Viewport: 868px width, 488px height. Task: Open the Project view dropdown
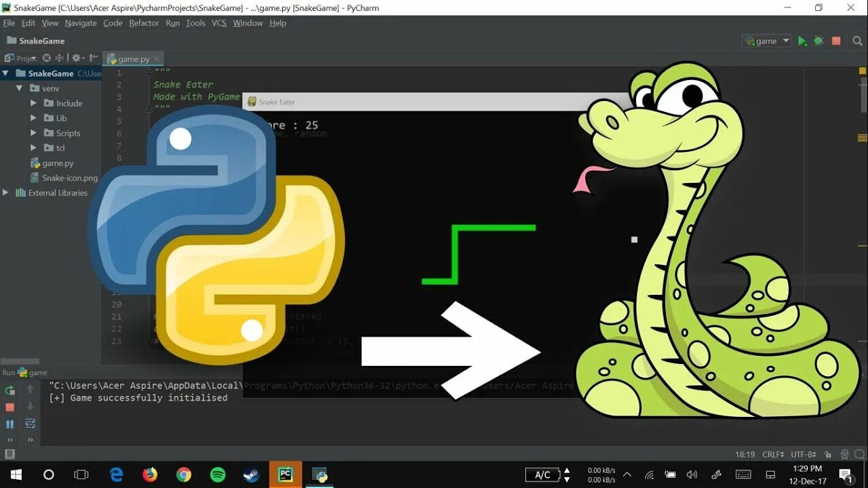(20, 58)
